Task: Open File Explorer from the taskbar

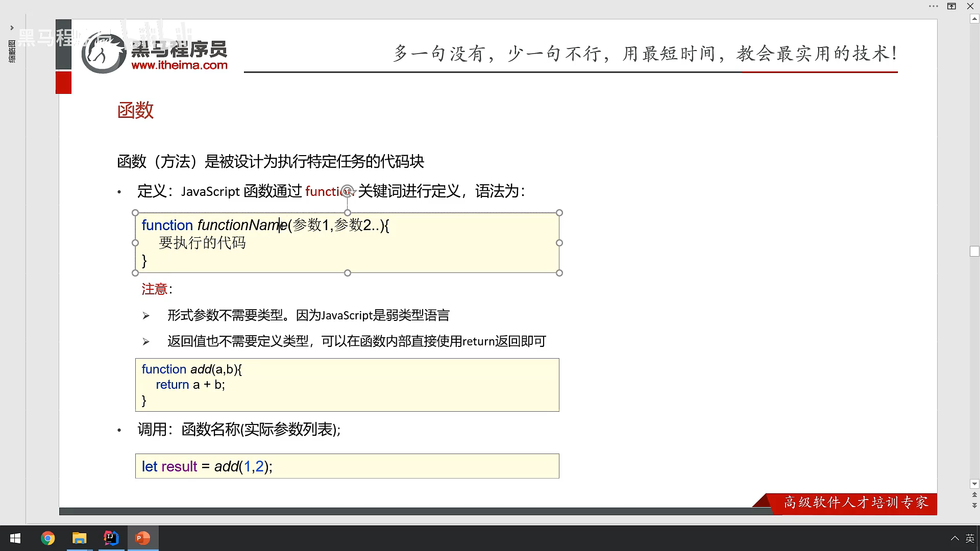Action: pyautogui.click(x=79, y=538)
